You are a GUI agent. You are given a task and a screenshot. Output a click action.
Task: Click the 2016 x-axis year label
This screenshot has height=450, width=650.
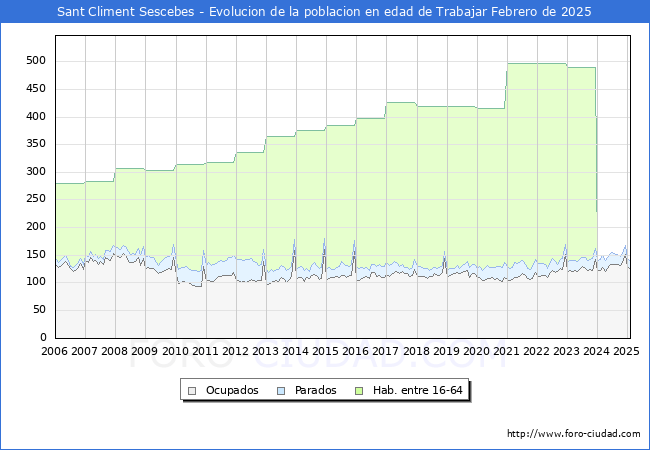point(356,351)
